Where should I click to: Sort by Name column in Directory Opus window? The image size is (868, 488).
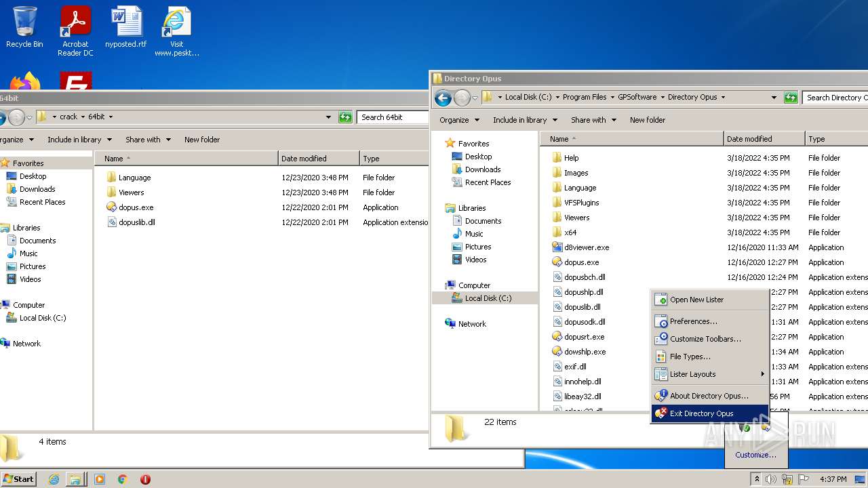coord(632,139)
